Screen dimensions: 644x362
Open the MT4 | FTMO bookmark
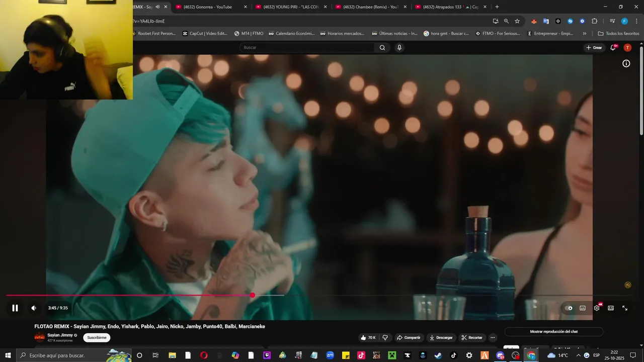249,34
